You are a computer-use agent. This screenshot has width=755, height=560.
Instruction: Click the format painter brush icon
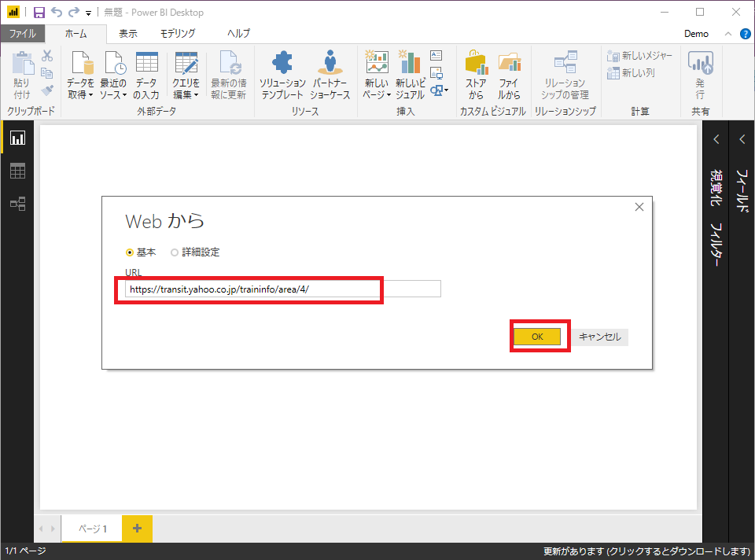tap(47, 90)
